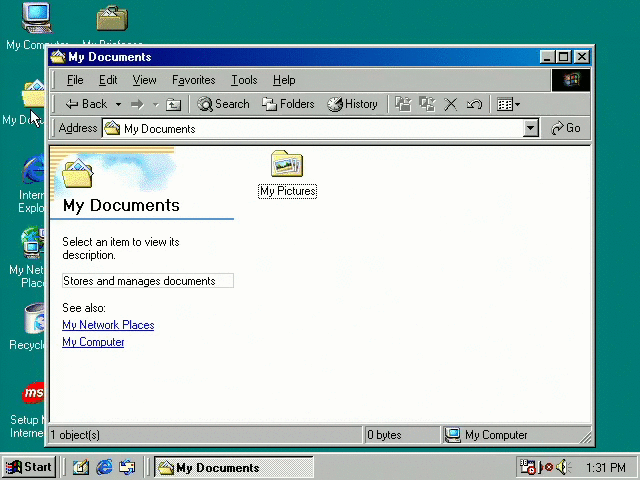The image size is (640, 480).
Task: Follow the My Computer link
Action: coord(93,342)
